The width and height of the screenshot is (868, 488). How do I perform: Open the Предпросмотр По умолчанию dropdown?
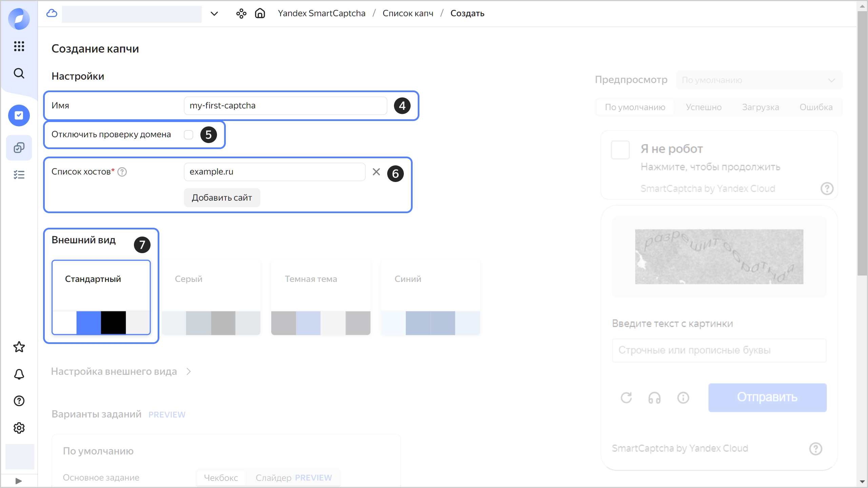pyautogui.click(x=759, y=80)
